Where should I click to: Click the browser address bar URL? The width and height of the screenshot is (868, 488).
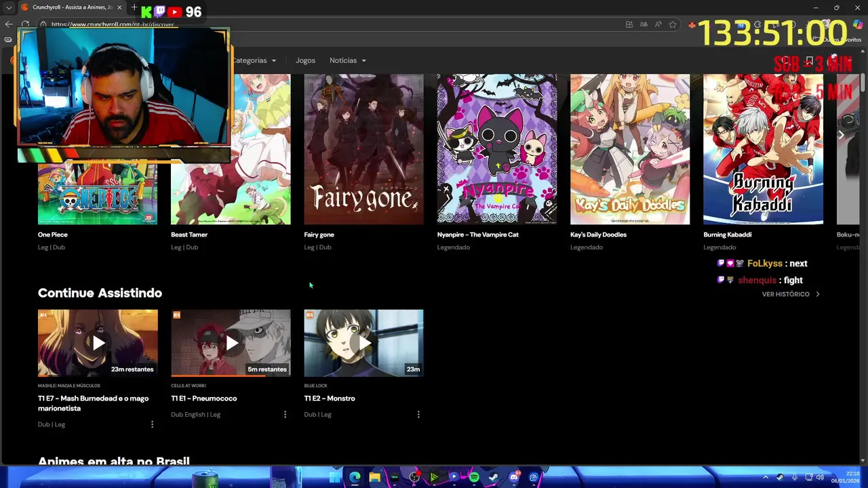[114, 24]
